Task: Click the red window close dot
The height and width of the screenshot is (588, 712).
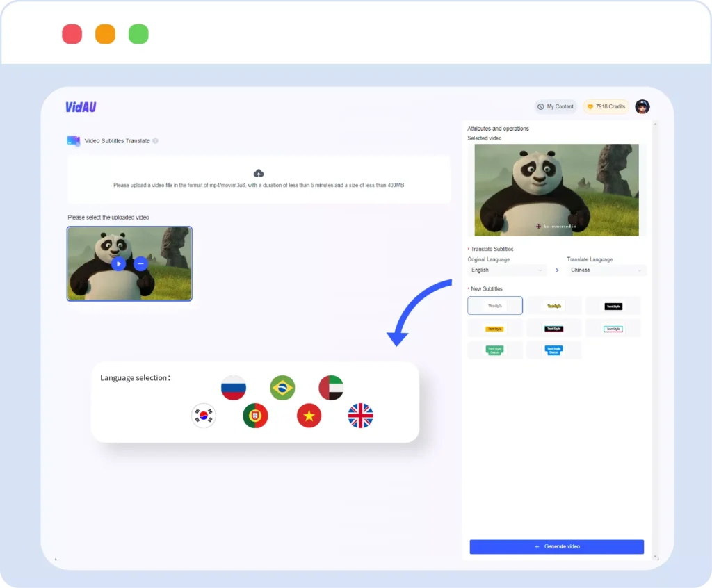Action: [x=72, y=34]
